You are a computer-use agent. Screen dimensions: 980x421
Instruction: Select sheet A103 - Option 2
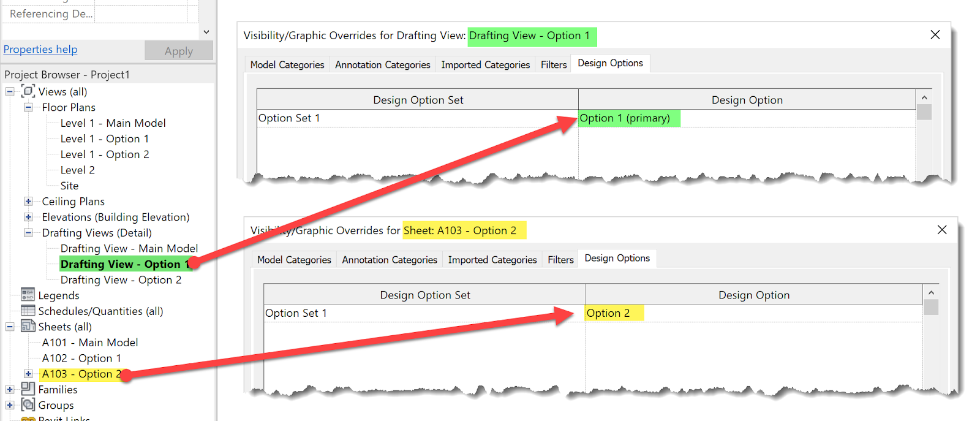coord(81,374)
